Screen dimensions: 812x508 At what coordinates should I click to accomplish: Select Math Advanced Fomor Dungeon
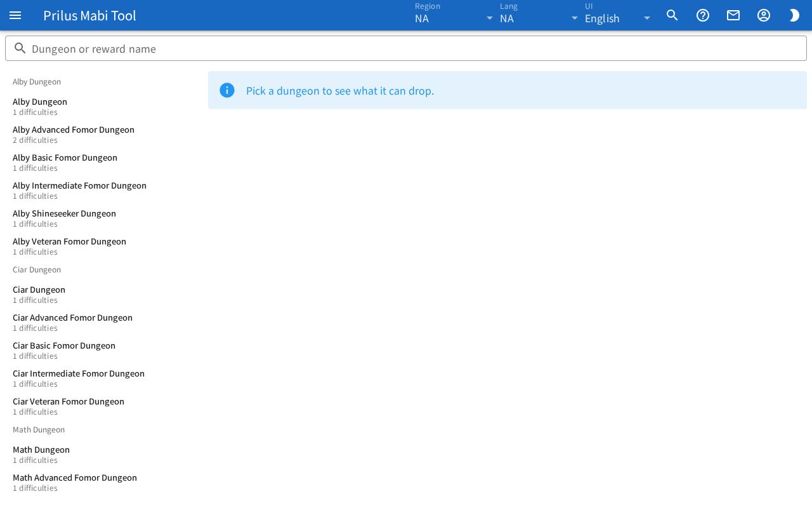[101, 483]
